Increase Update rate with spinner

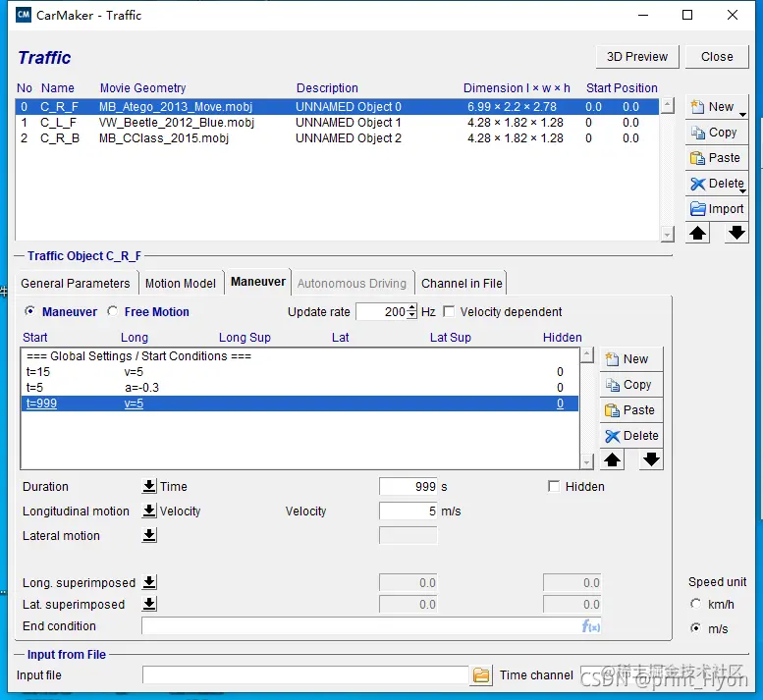(412, 308)
